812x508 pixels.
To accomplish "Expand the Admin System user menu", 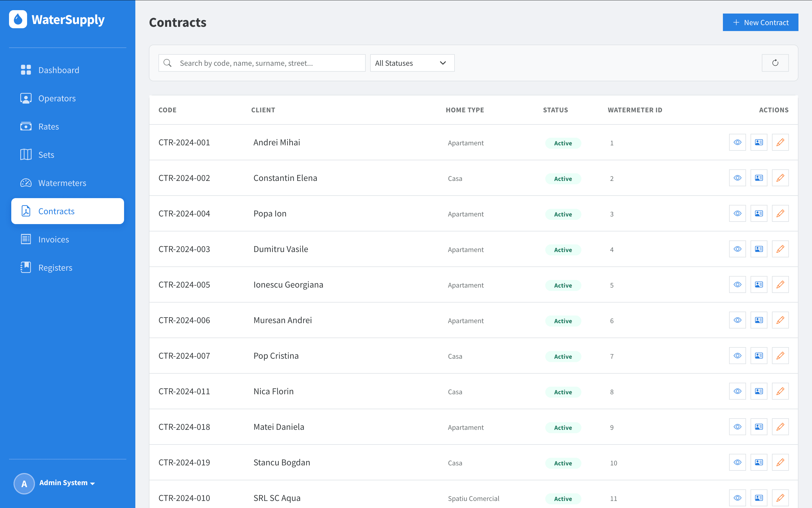I will tap(67, 483).
